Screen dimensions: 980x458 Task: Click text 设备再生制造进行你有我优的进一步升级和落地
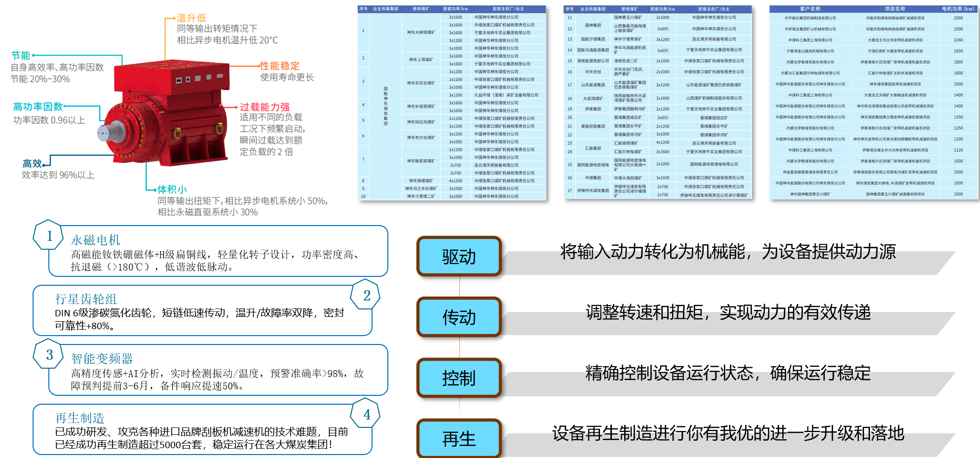[x=728, y=433]
